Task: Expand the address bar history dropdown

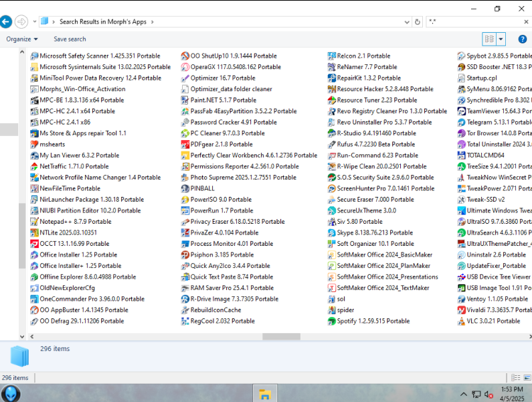Action: (407, 22)
